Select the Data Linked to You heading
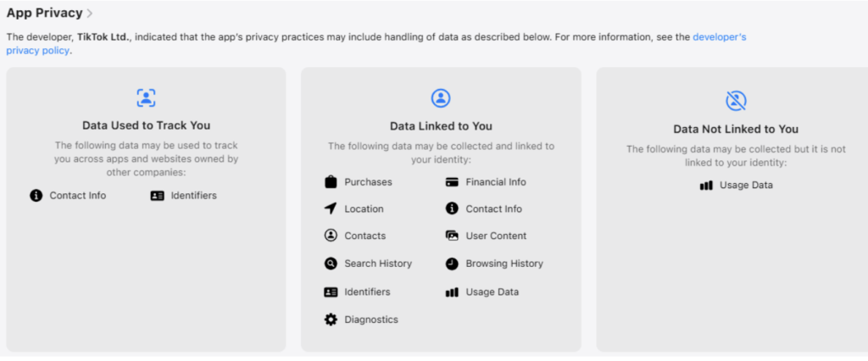The image size is (868, 361). pos(441,126)
